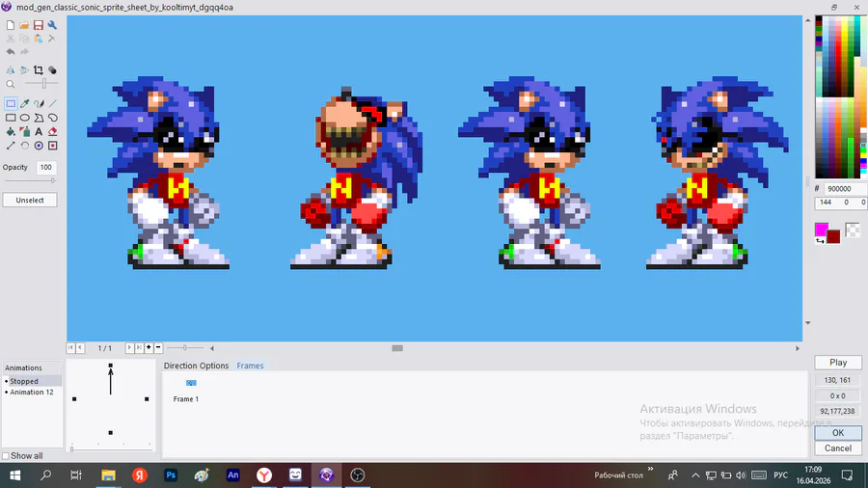
Task: Click the frame thumbnail size slider
Action: [x=185, y=347]
